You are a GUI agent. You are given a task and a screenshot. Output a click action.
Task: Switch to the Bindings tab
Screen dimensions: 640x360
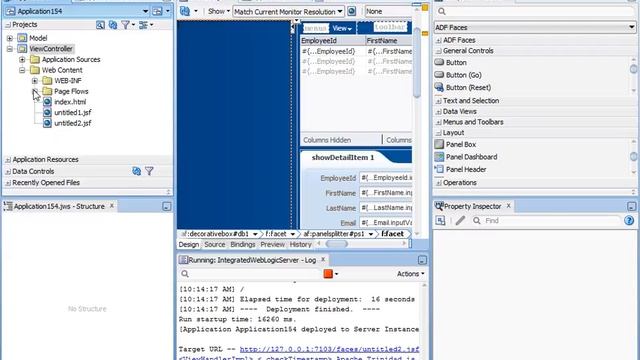pyautogui.click(x=242, y=244)
